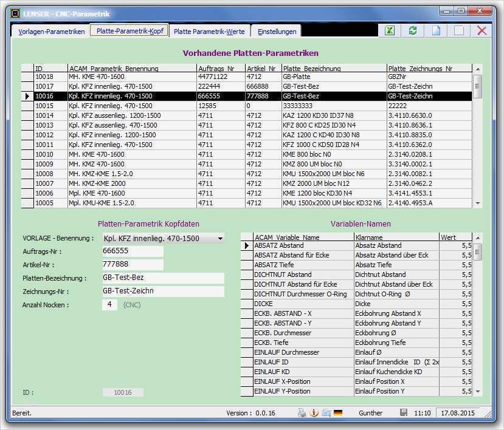Select variable 'DICHTNUT Durchmesser O-Ring'
504x430 pixels.
(x=304, y=294)
